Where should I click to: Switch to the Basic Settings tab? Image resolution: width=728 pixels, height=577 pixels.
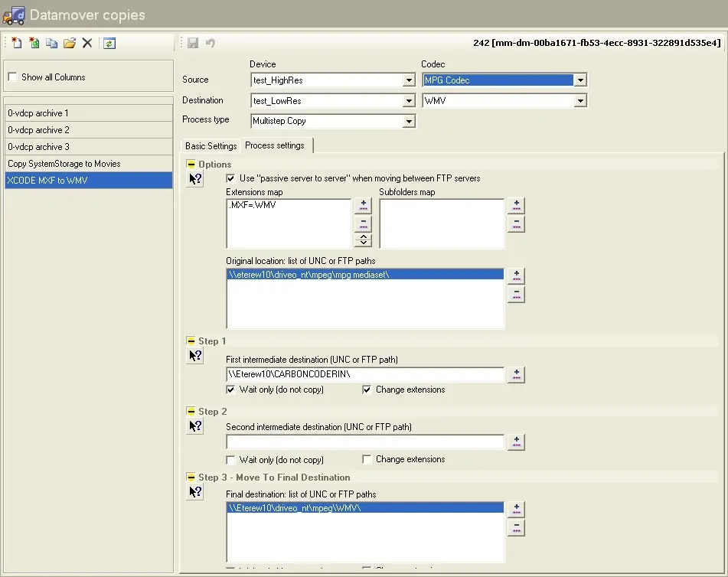(211, 146)
